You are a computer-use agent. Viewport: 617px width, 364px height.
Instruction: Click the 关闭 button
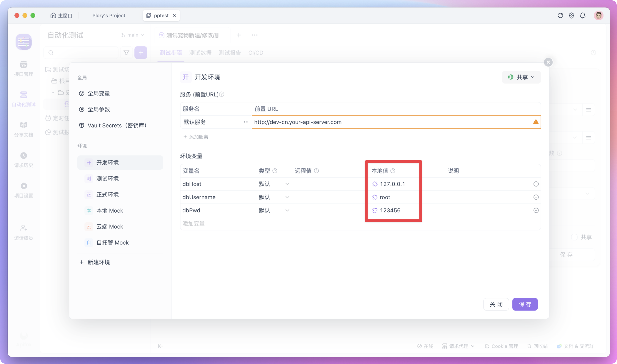tap(496, 304)
